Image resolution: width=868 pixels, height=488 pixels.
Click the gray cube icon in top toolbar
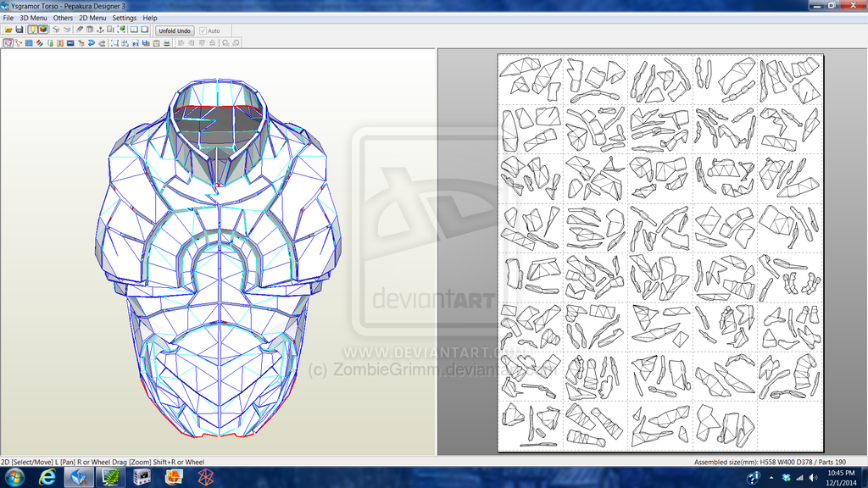point(56,30)
